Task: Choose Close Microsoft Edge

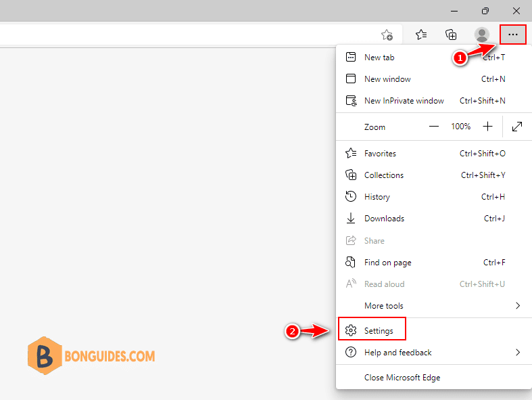Action: coord(433,377)
